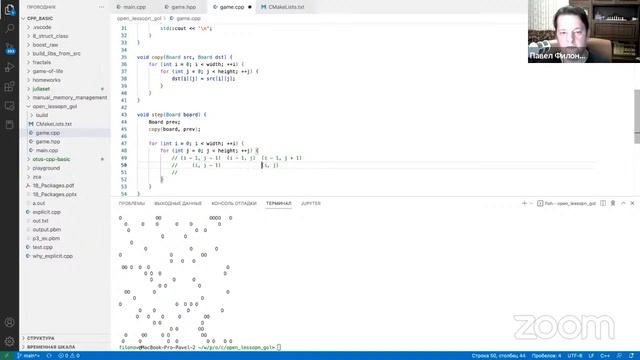Screen dimensions: 640x360
Task: Open the Debug Console panel tab
Action: coord(234,203)
